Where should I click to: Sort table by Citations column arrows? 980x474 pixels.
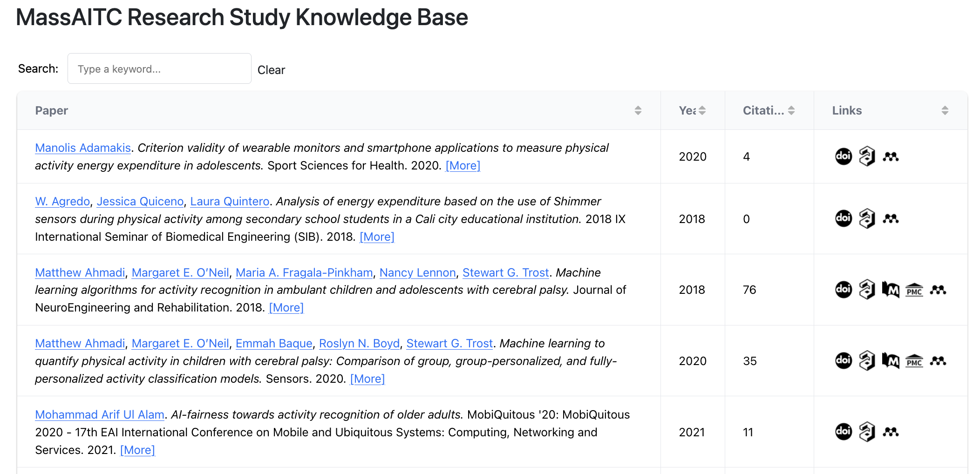click(x=791, y=110)
